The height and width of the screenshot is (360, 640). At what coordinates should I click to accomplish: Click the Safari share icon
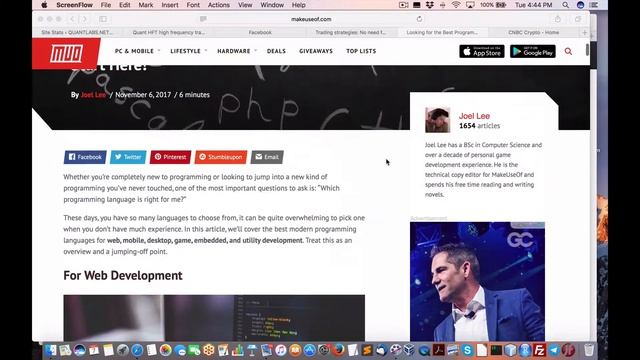tap(558, 19)
